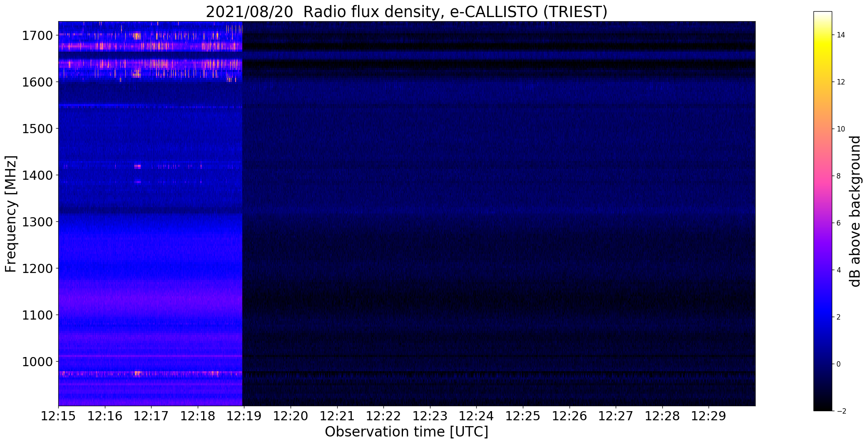Click the colorbar tick label 10
The image size is (868, 444).
tap(841, 129)
